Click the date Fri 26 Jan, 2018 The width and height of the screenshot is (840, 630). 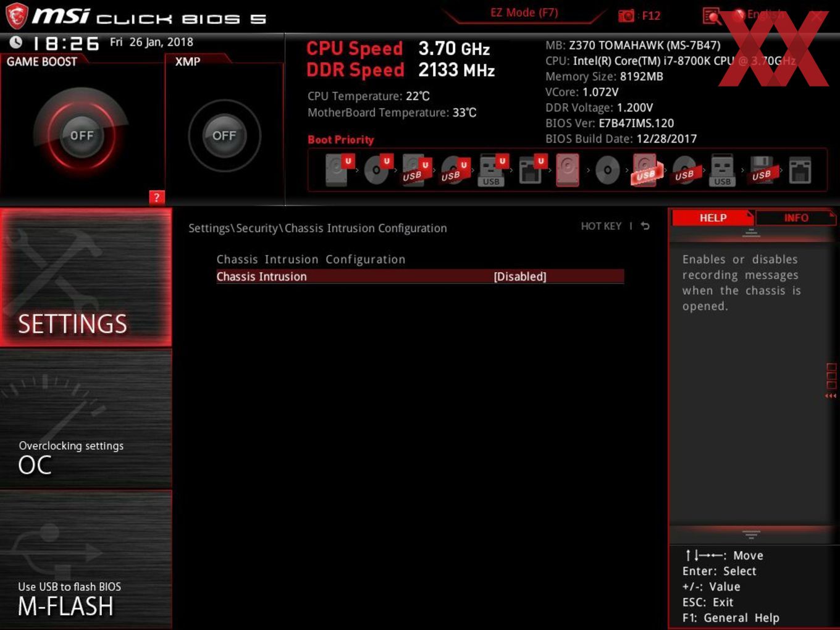tap(151, 42)
